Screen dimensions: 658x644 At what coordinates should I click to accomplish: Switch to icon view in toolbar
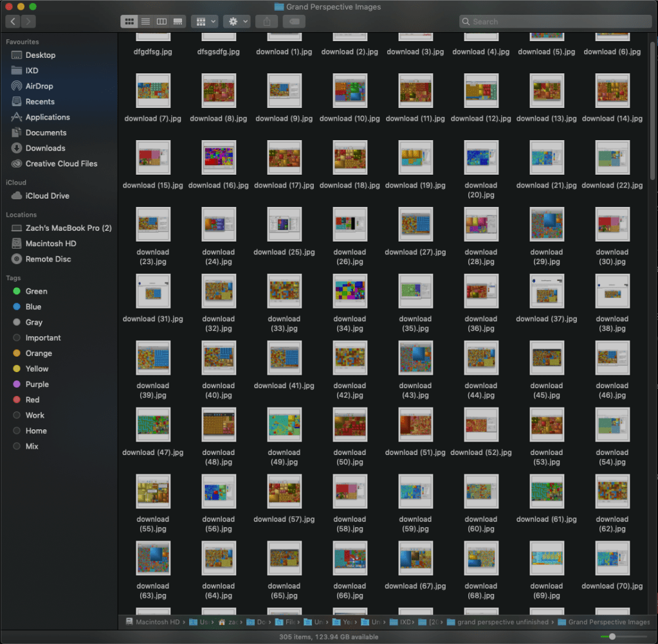129,21
